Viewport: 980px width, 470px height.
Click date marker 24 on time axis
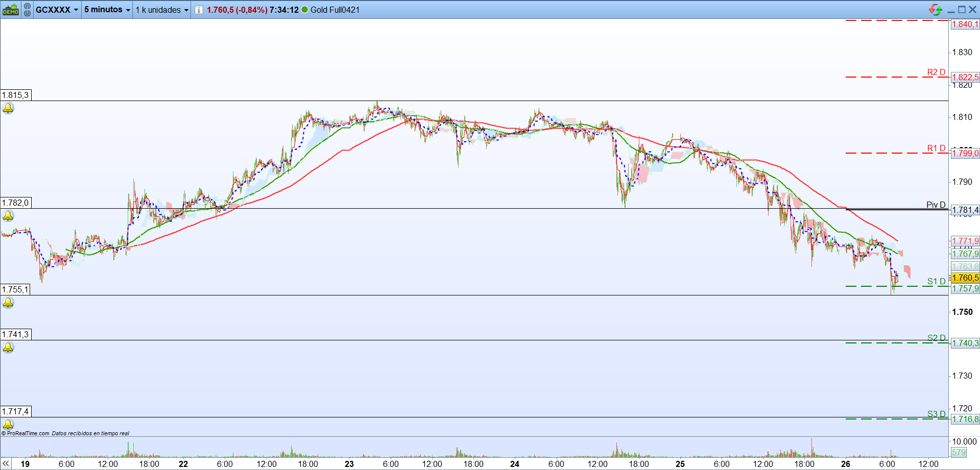click(x=515, y=464)
